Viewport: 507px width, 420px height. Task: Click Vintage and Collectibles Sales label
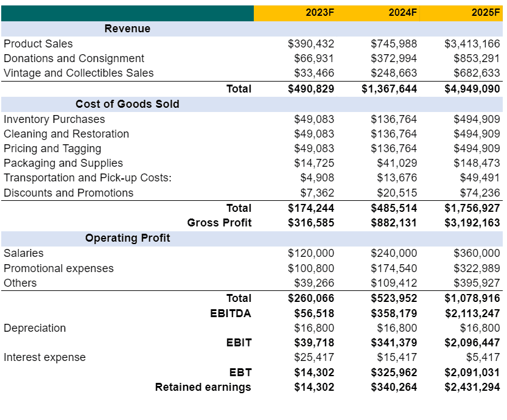[79, 73]
